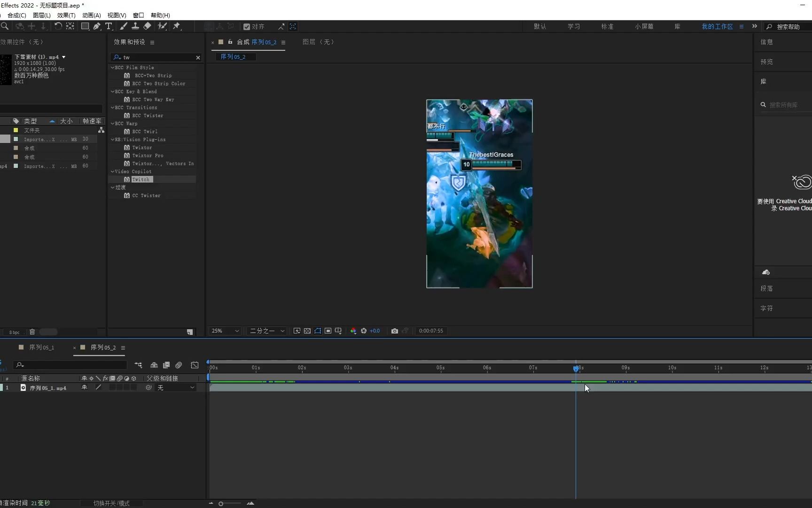Viewport: 812px width, 508px height.
Task: Switch to the 默认 workspace
Action: click(540, 27)
